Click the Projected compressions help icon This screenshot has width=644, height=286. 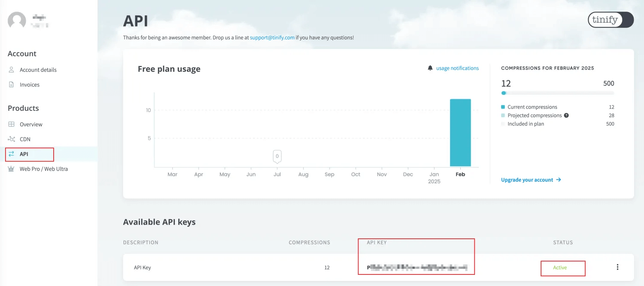click(566, 116)
